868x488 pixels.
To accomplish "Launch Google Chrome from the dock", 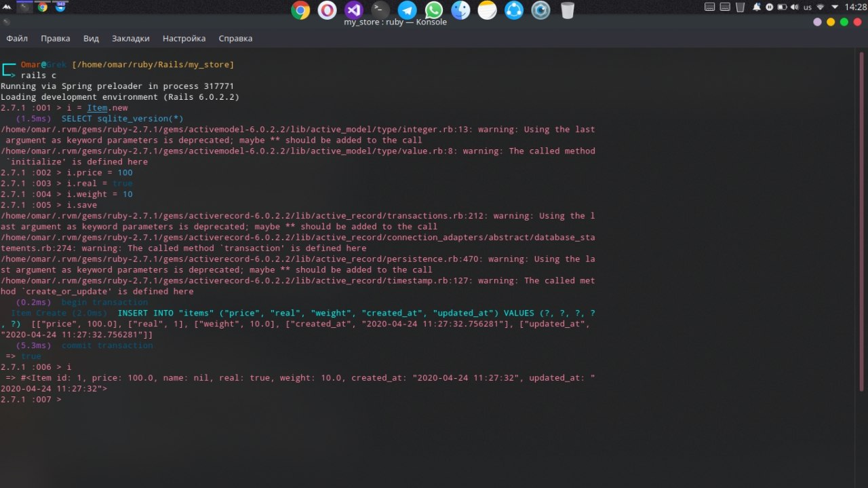I will 300,10.
